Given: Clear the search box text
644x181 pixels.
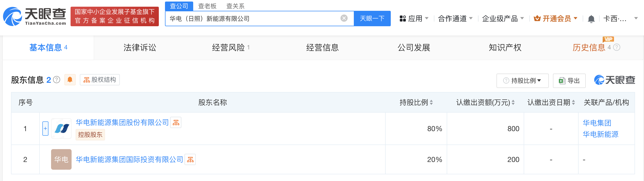Looking at the screenshot, I should [344, 18].
